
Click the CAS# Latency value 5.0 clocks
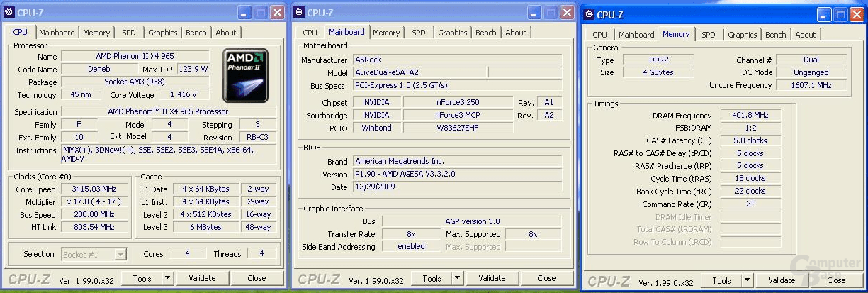click(750, 140)
